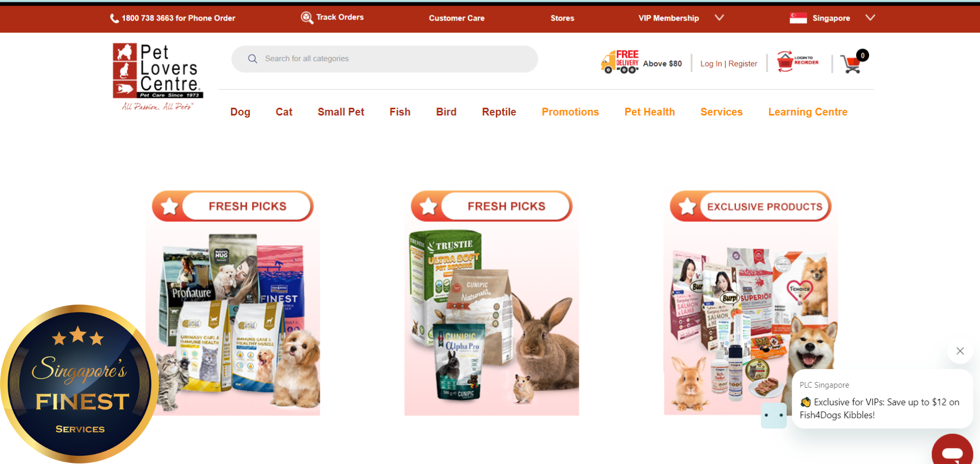Open the red chat bubble button

(952, 451)
